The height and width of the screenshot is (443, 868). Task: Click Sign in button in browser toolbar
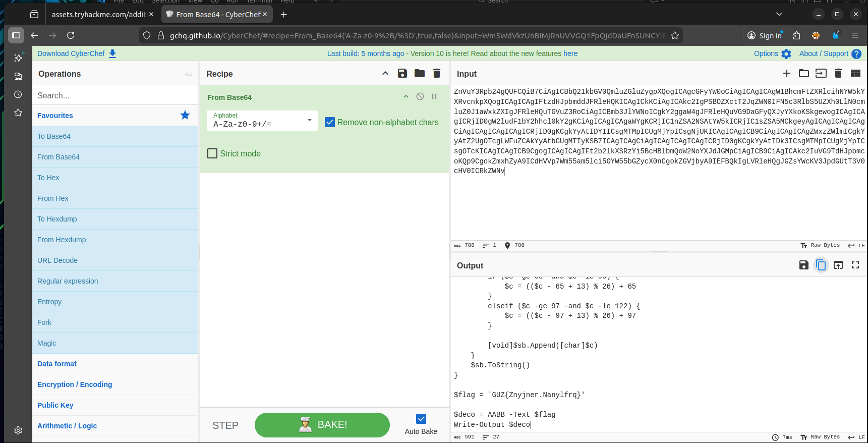[x=765, y=35]
